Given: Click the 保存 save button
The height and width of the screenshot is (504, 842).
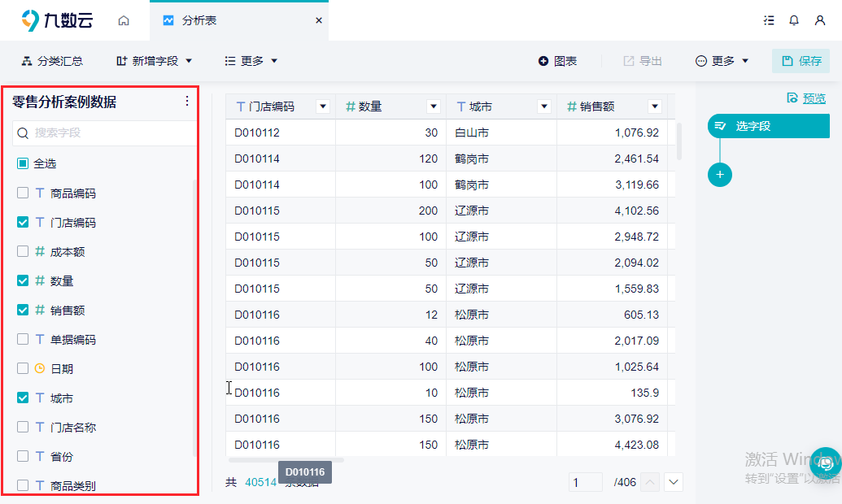Looking at the screenshot, I should point(801,61).
